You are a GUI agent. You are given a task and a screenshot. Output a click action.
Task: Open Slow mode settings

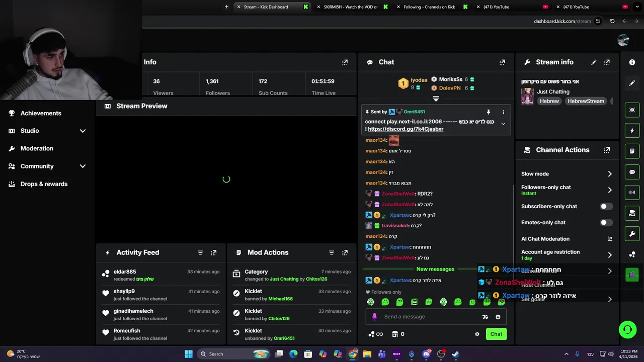tap(567, 174)
